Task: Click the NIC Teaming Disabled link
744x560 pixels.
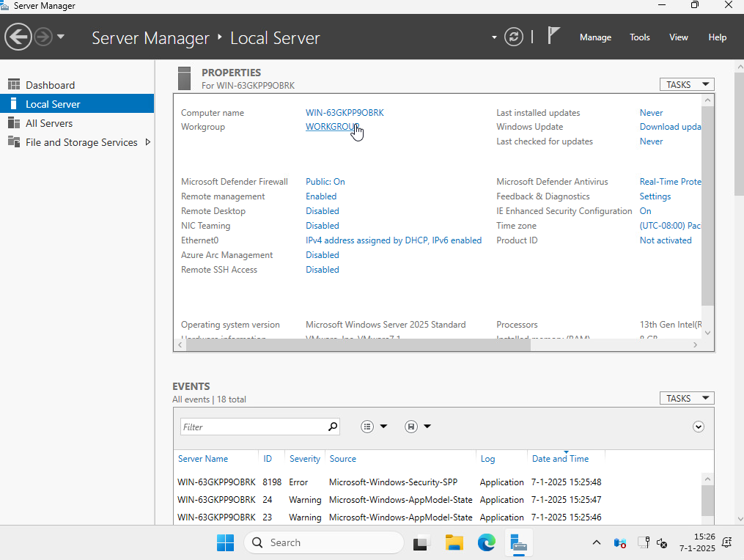Action: coord(323,226)
